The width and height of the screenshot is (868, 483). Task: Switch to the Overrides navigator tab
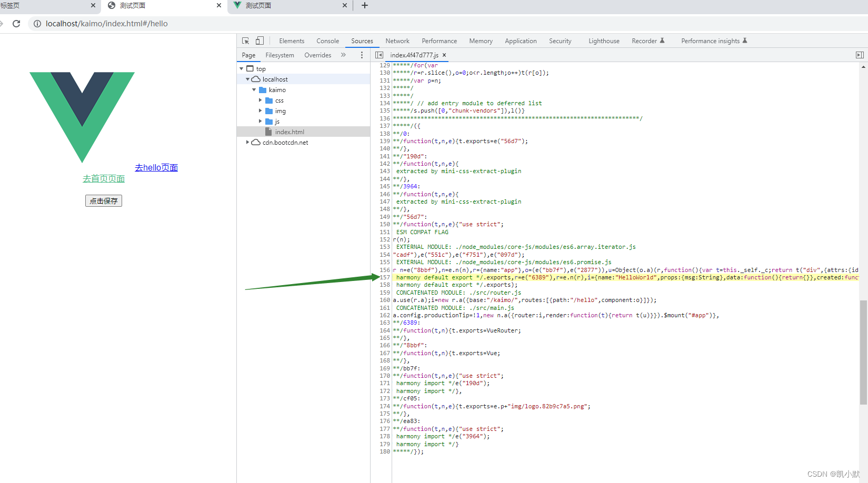point(317,55)
